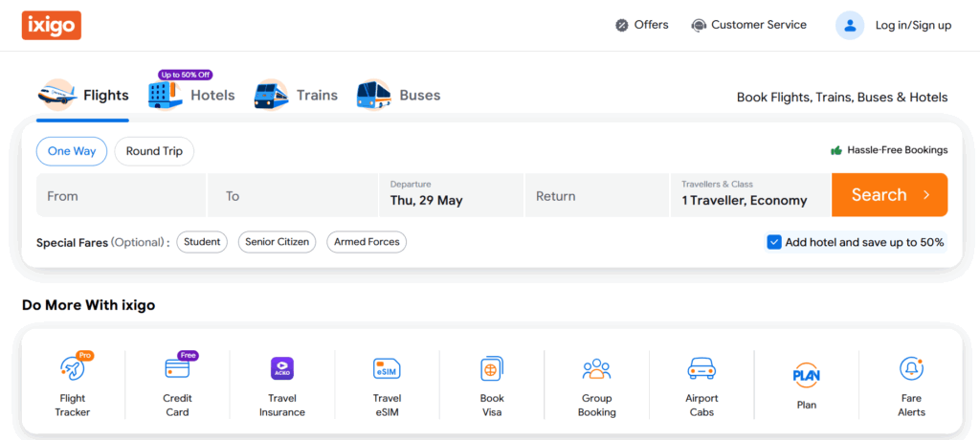Open the Fare Alerts bell icon

click(x=911, y=368)
